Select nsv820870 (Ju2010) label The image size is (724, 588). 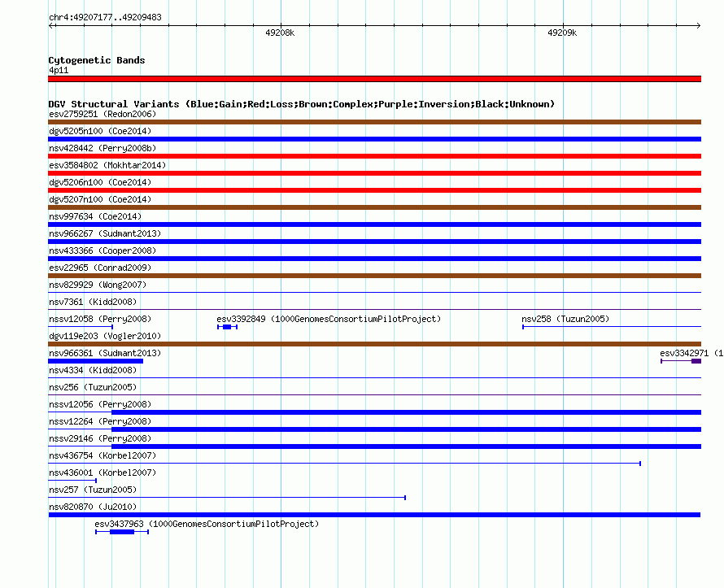pyautogui.click(x=93, y=507)
